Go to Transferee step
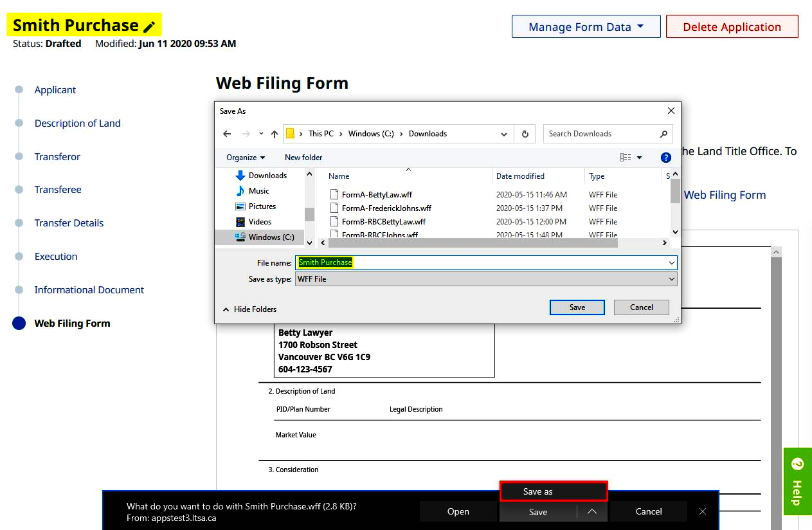The image size is (812, 530). click(58, 190)
